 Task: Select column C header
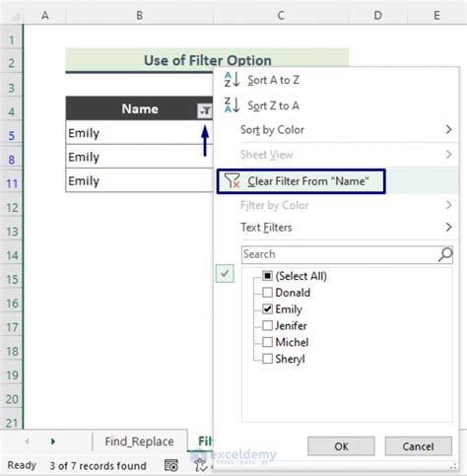tap(281, 15)
